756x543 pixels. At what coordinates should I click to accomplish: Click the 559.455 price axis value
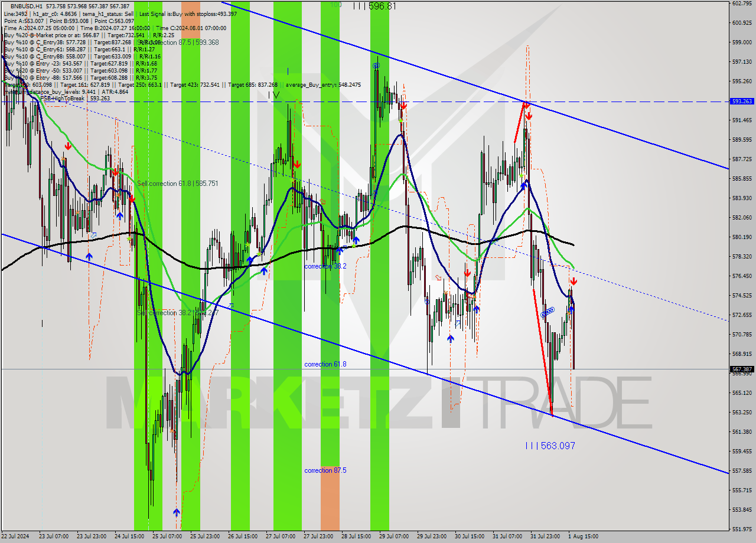[x=742, y=451]
